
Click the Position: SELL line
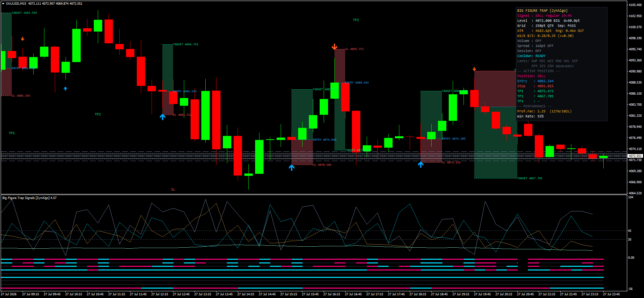coord(531,76)
